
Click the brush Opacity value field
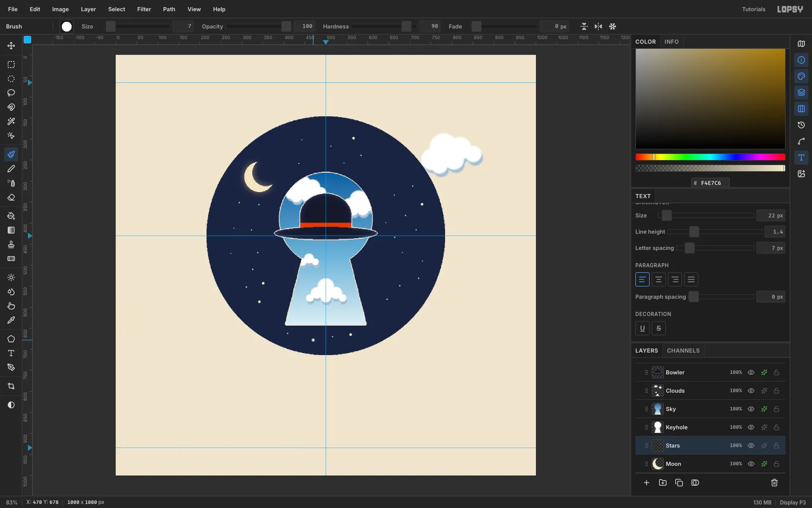304,26
